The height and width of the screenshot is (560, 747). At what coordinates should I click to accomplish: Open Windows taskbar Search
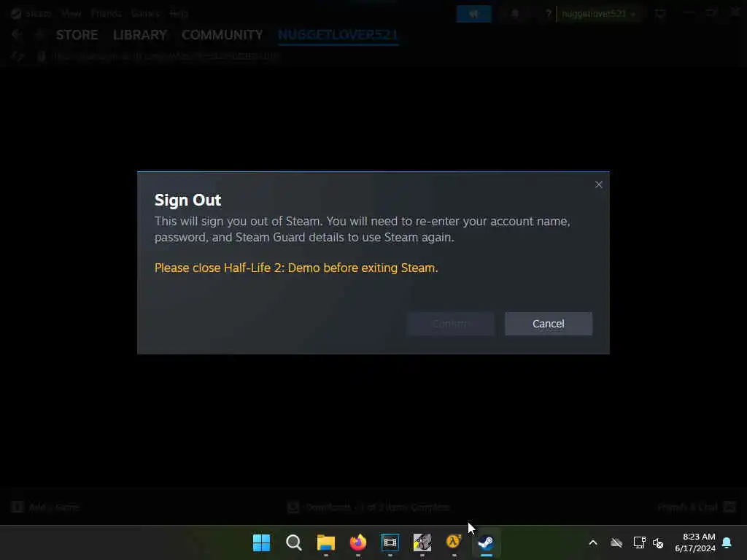[x=293, y=542]
